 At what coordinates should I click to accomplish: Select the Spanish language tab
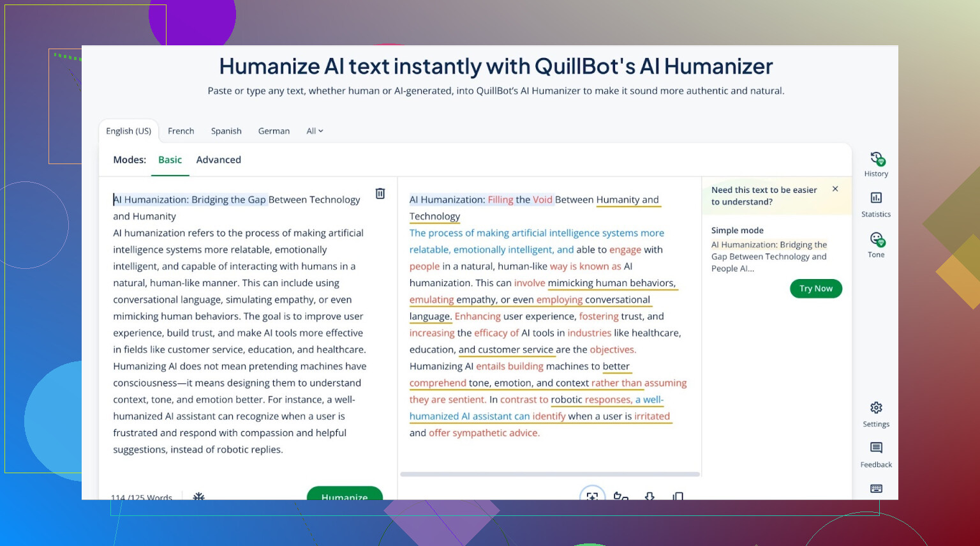coord(226,131)
